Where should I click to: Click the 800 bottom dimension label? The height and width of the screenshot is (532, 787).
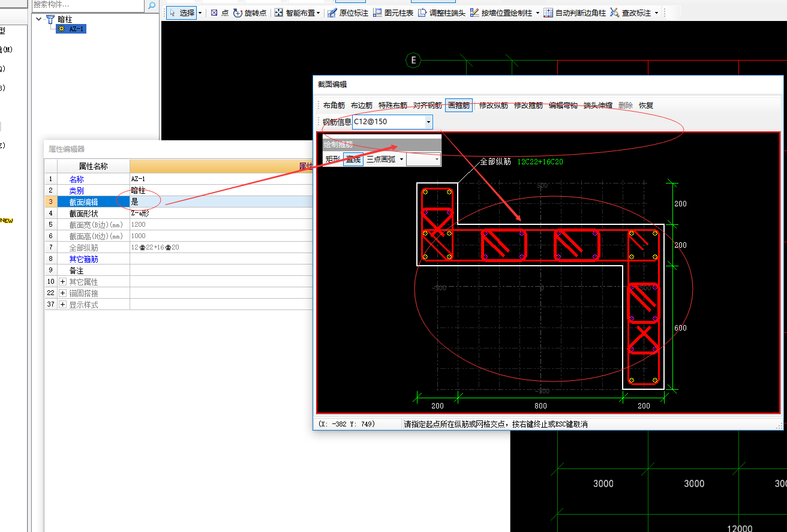540,406
